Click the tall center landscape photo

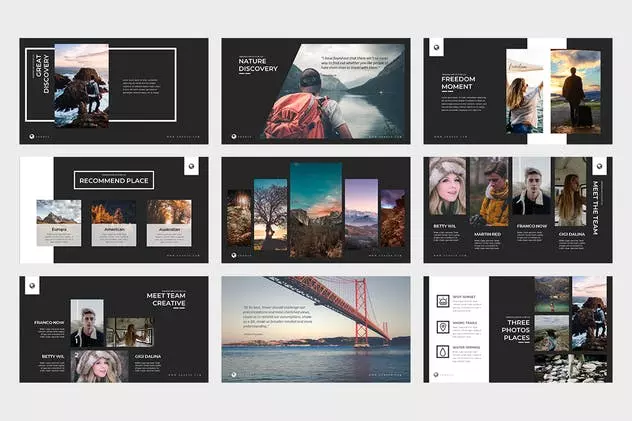[316, 209]
